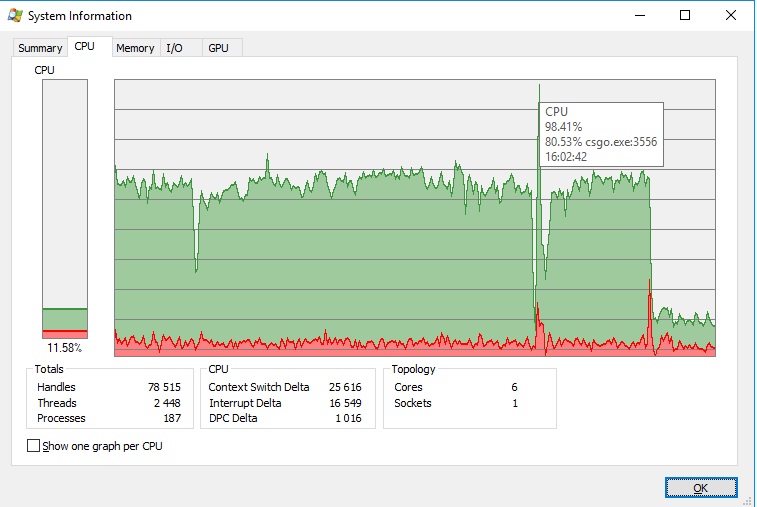Screen dimensions: 757x507
Task: Click the 11.58% CPU usage label
Action: 65,348
